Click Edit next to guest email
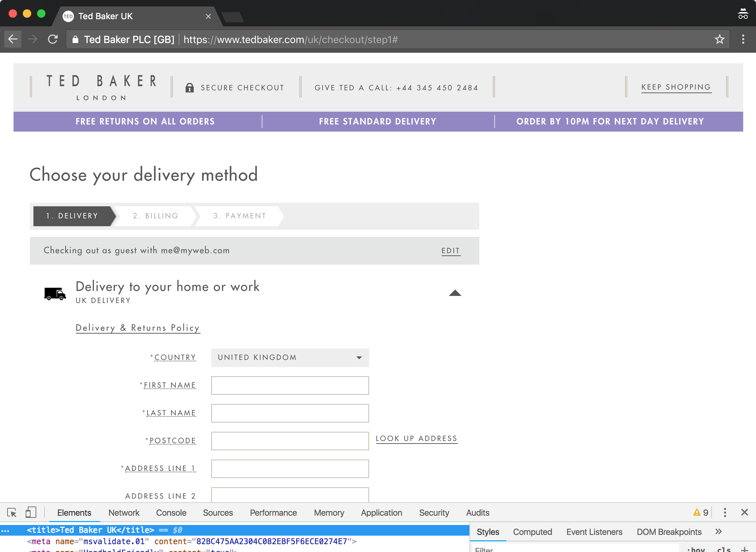Image resolution: width=756 pixels, height=552 pixels. [x=451, y=251]
